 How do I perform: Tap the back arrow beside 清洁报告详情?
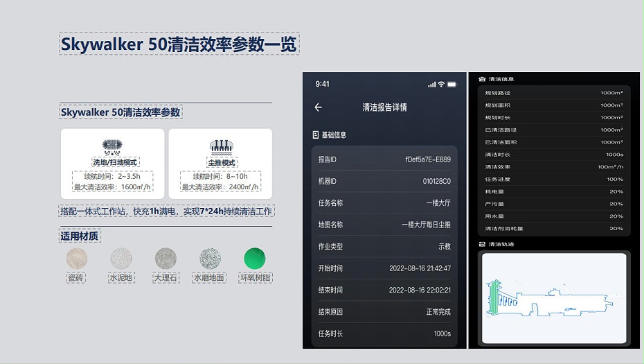[x=319, y=107]
